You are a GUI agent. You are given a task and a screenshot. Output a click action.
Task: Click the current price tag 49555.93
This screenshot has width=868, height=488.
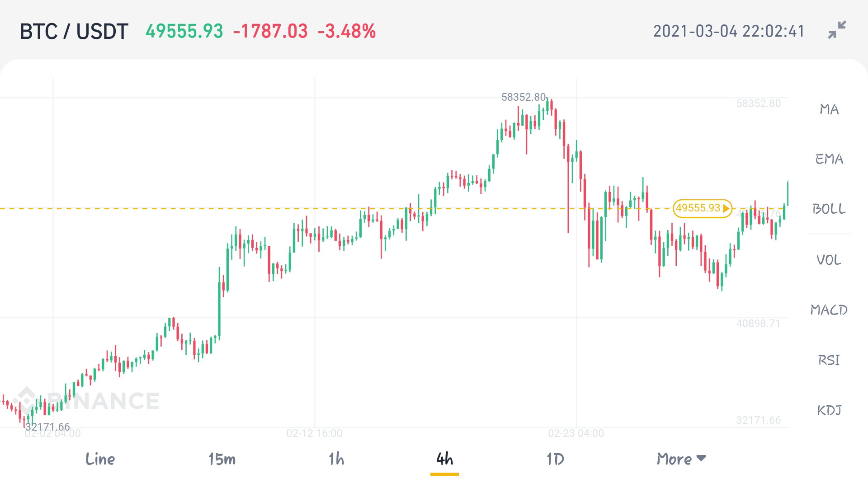703,208
